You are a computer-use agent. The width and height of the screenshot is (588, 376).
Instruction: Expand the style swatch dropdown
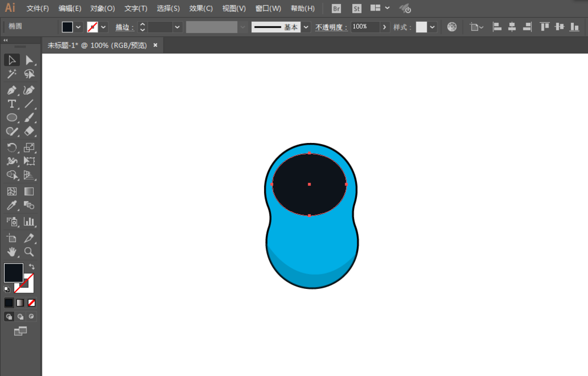(x=432, y=27)
